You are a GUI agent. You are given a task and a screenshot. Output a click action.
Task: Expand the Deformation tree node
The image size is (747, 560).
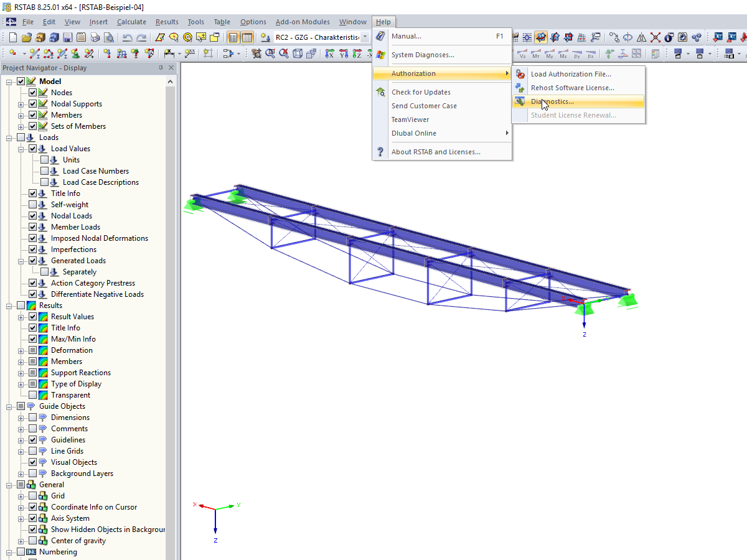coord(21,350)
